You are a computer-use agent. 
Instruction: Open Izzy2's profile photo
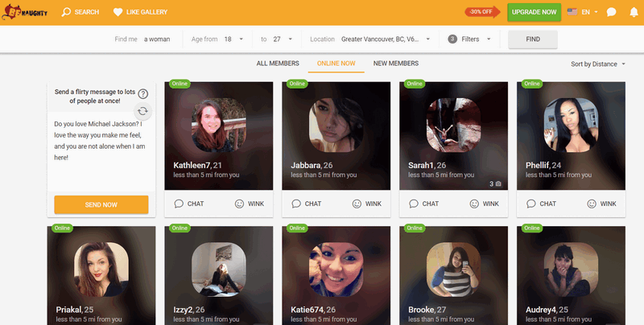point(218,269)
